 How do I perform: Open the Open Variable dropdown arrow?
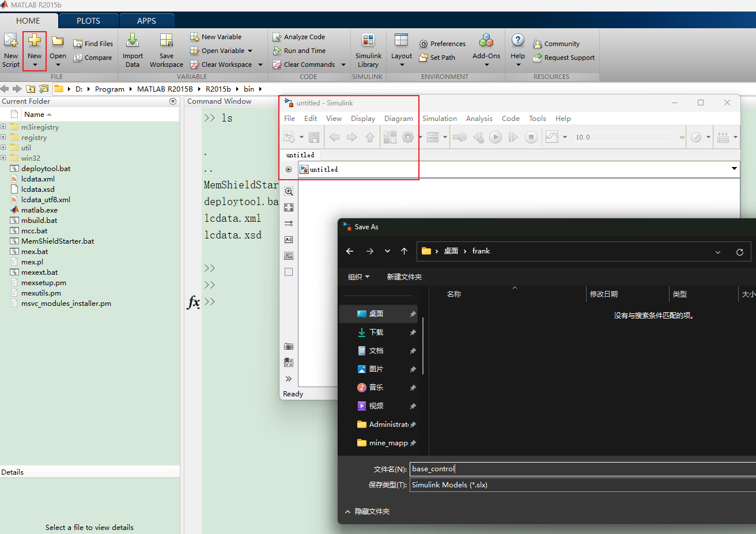(x=250, y=51)
